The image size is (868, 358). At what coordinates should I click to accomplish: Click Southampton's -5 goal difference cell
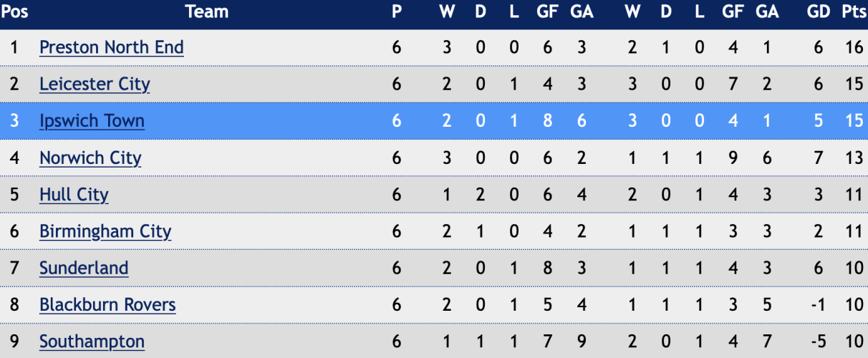point(817,342)
